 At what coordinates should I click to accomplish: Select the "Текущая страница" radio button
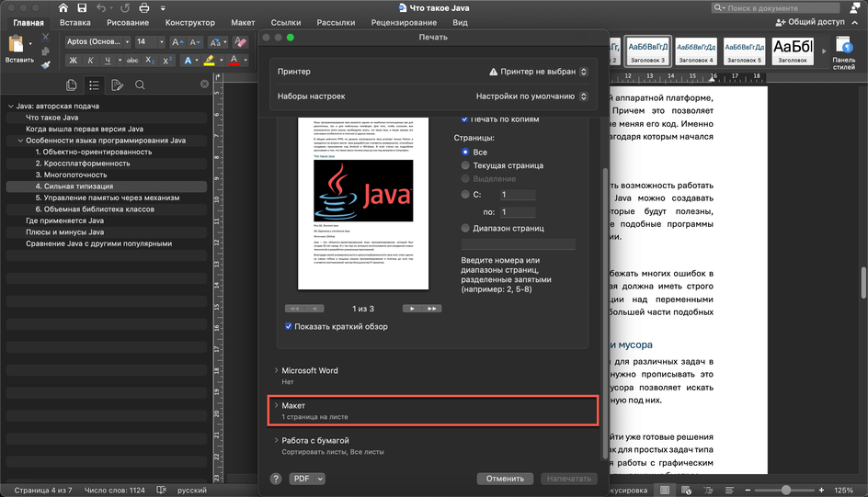point(465,165)
